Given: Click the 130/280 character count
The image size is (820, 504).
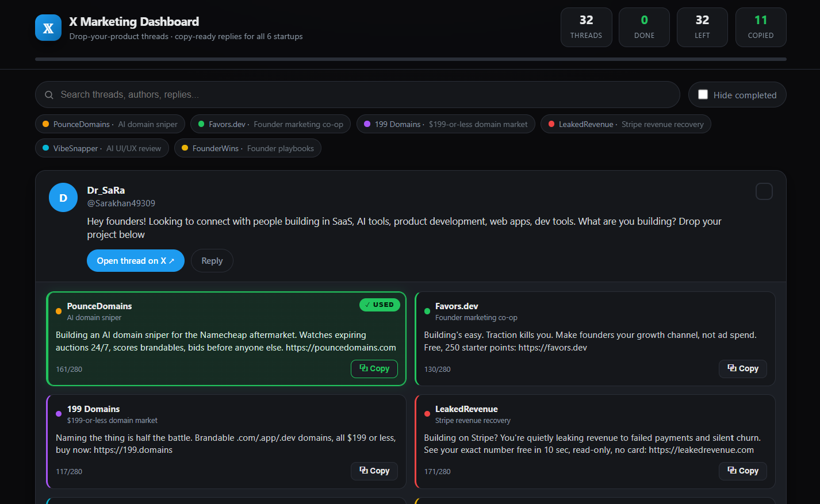Looking at the screenshot, I should coord(438,370).
